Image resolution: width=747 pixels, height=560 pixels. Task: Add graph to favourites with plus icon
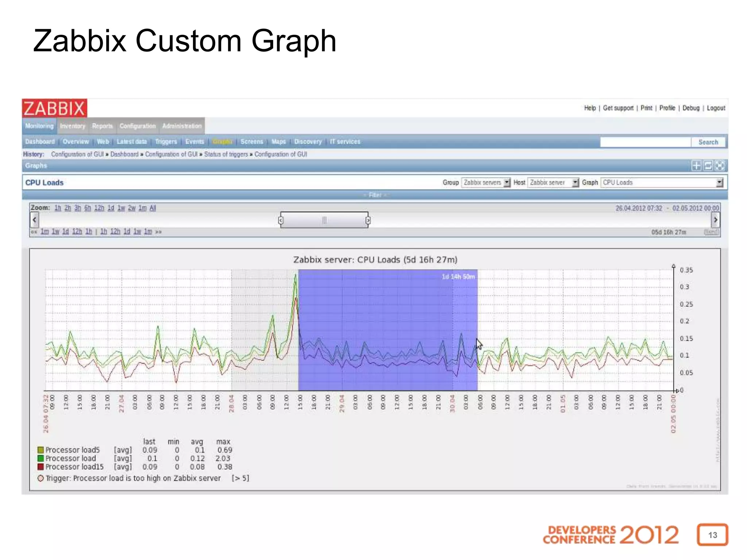pos(696,166)
